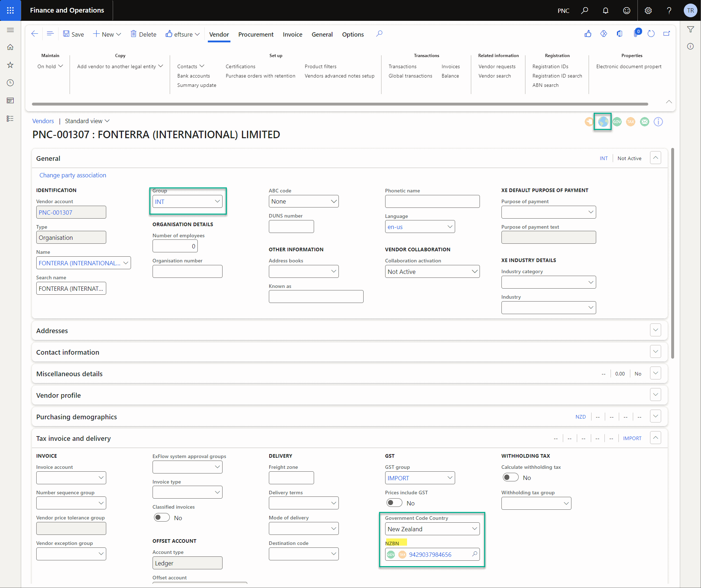The width and height of the screenshot is (701, 588).
Task: Open Registration IDs
Action: pyautogui.click(x=550, y=66)
